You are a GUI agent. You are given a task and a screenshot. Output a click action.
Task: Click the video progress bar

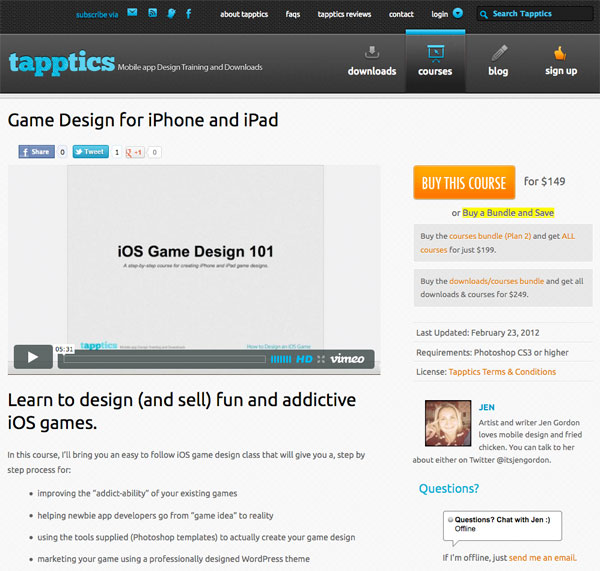coord(165,359)
